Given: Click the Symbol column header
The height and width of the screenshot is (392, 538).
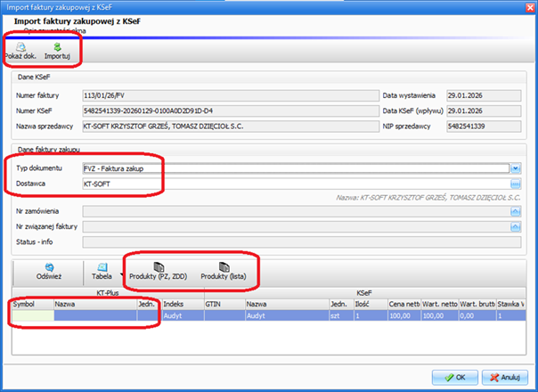Looking at the screenshot, I should pos(33,304).
